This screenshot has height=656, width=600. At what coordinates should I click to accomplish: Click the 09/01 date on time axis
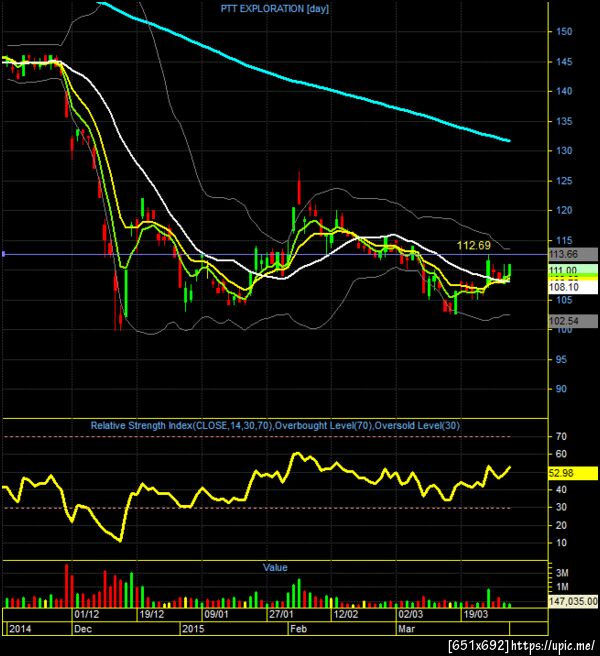pos(216,614)
